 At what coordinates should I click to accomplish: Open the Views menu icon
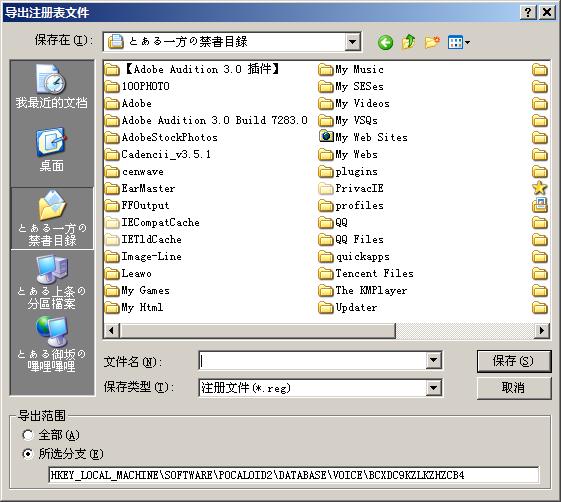coord(459,43)
